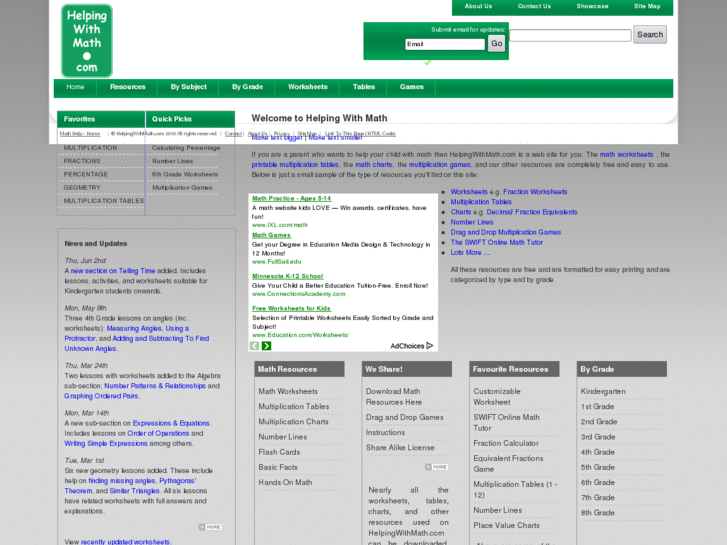The image size is (727, 545).
Task: Open Lots More link
Action: click(x=471, y=253)
